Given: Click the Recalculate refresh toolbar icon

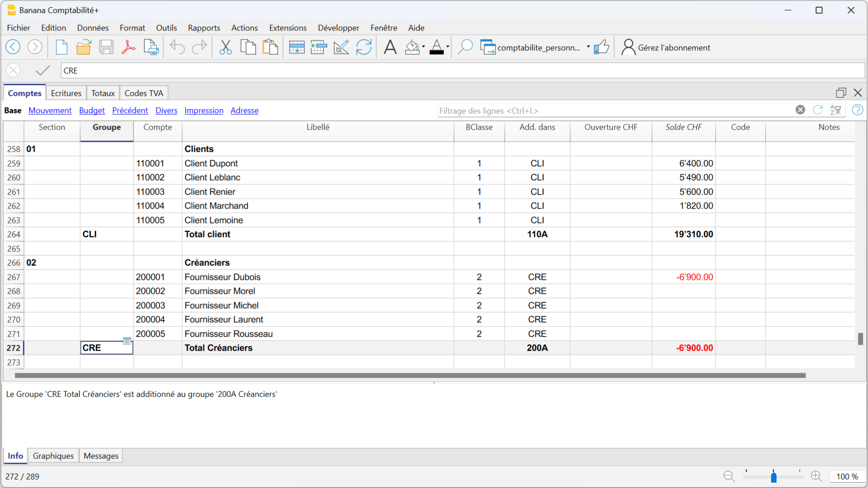Looking at the screenshot, I should coord(364,47).
